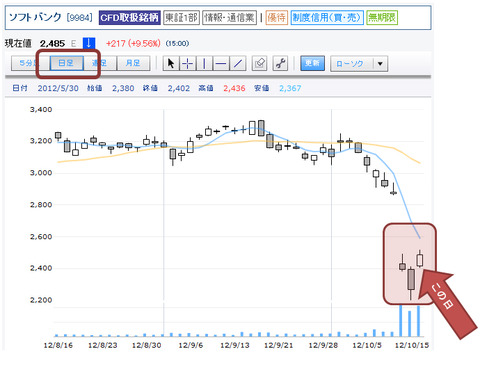Click the 更新 refresh button
Image resolution: width=480 pixels, height=365 pixels.
coord(312,63)
